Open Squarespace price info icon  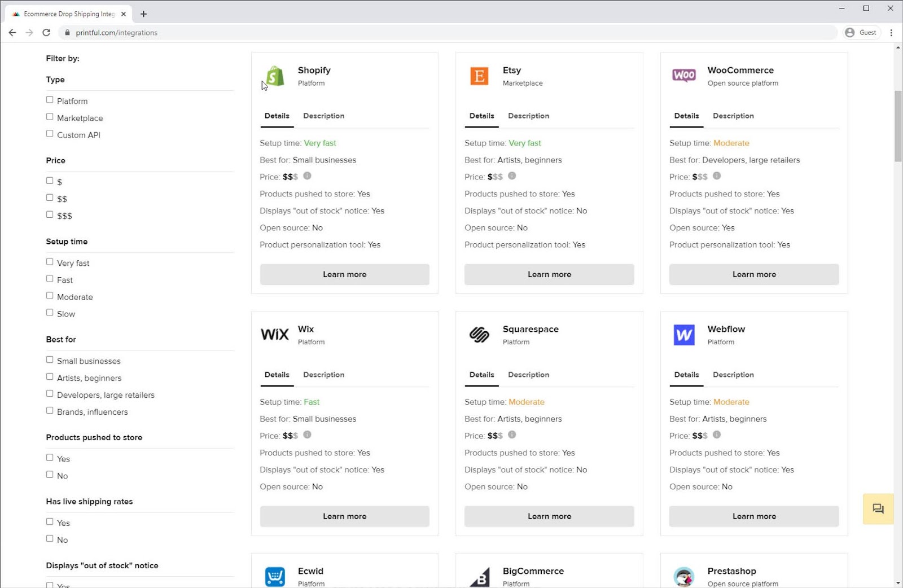point(512,435)
